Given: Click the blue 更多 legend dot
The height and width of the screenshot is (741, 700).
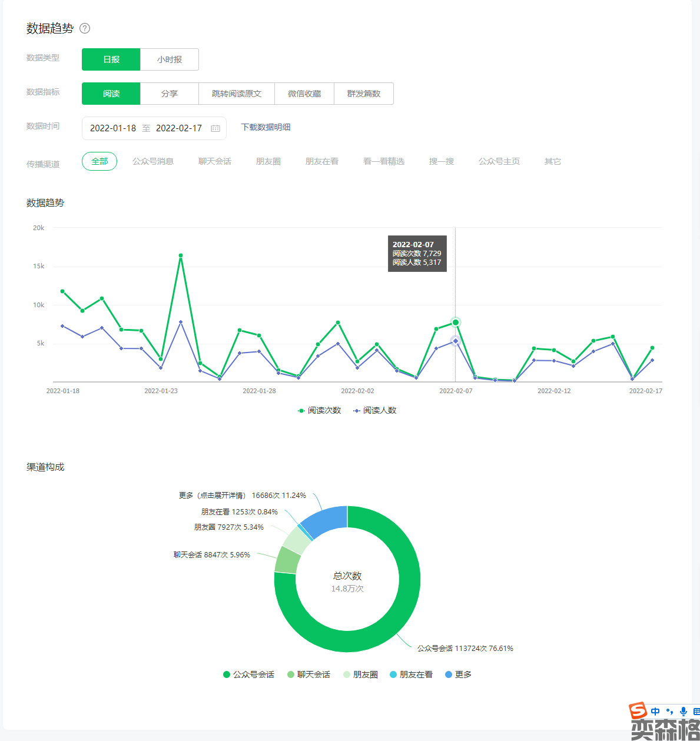Looking at the screenshot, I should [x=449, y=674].
